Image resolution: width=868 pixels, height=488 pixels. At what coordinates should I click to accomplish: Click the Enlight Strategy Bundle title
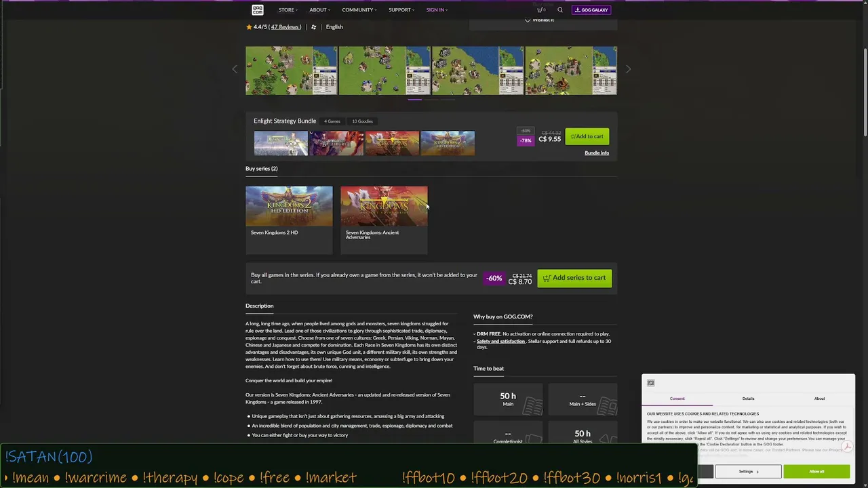click(x=285, y=121)
